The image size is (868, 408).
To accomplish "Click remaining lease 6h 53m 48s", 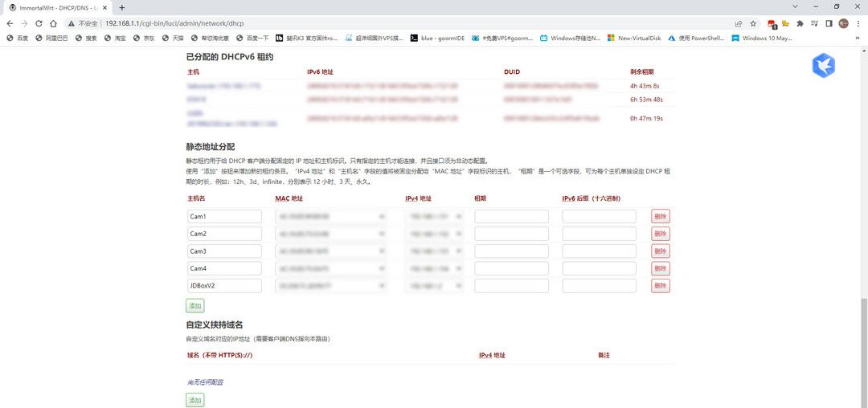I will click(646, 100).
